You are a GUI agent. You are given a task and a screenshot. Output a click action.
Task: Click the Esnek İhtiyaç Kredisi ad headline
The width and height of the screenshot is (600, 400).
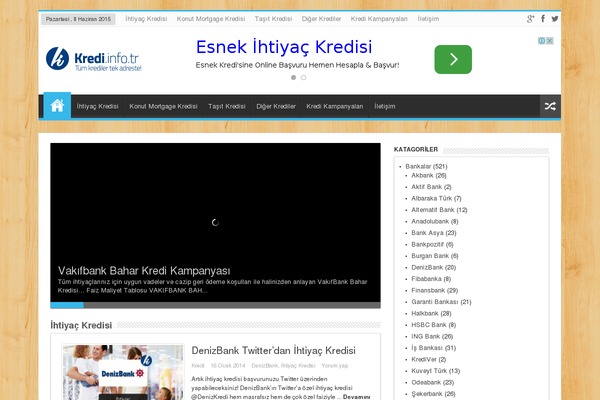(x=284, y=47)
